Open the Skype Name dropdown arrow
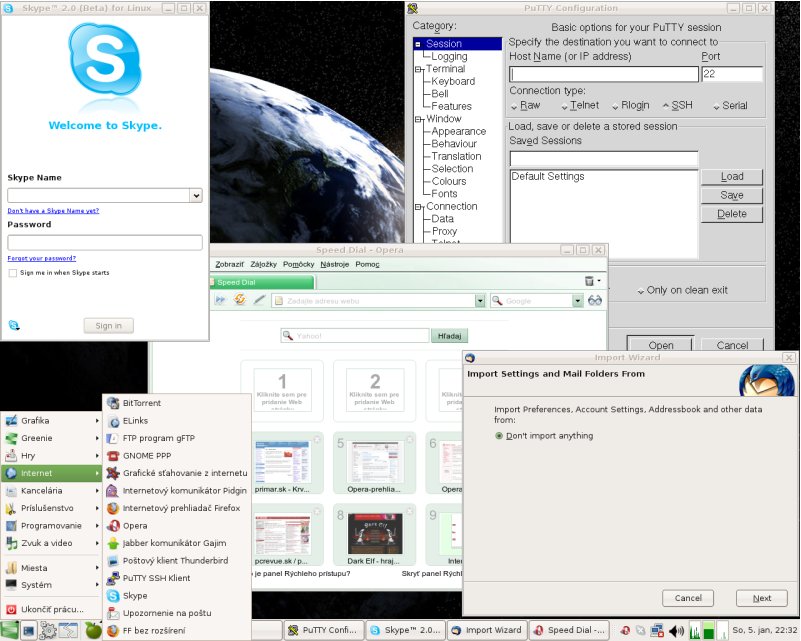Viewport: 801px width, 641px height. click(196, 195)
